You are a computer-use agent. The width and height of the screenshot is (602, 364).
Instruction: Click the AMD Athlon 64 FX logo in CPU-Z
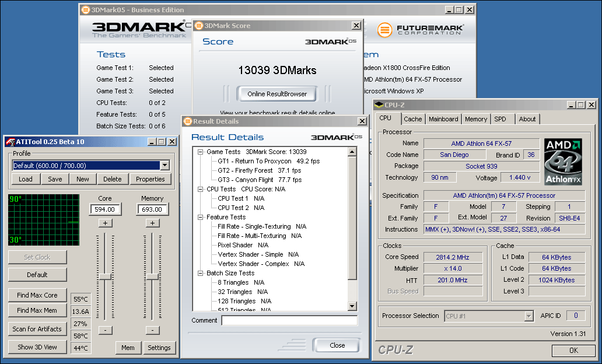[563, 162]
